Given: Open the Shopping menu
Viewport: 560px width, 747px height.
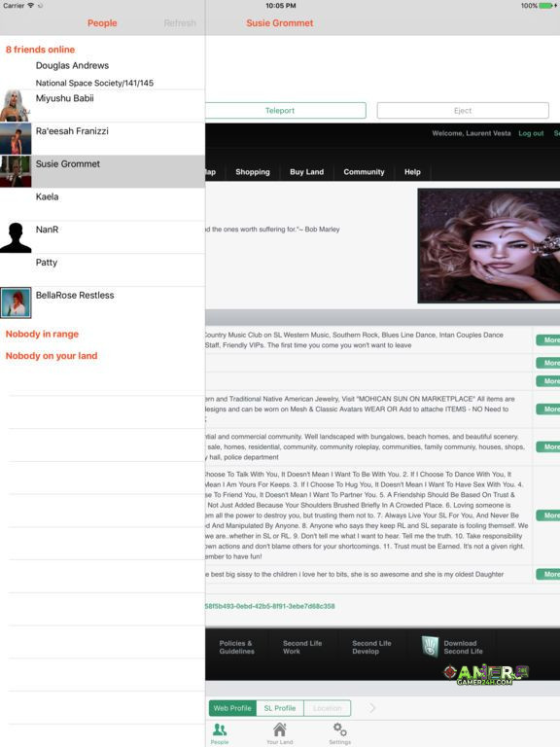Looking at the screenshot, I should click(x=253, y=172).
